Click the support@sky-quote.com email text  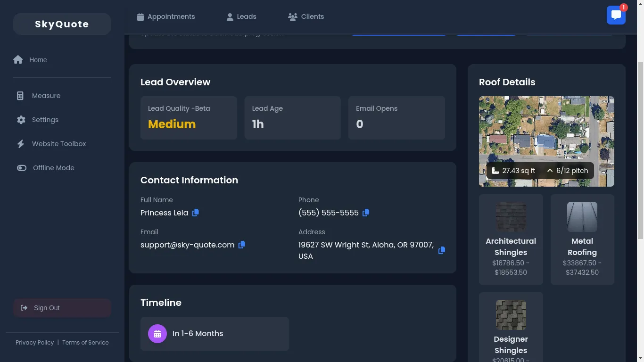click(187, 245)
